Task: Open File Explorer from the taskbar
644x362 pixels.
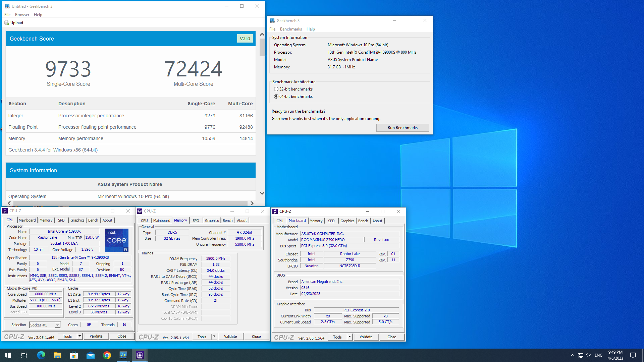Action: tap(57, 355)
